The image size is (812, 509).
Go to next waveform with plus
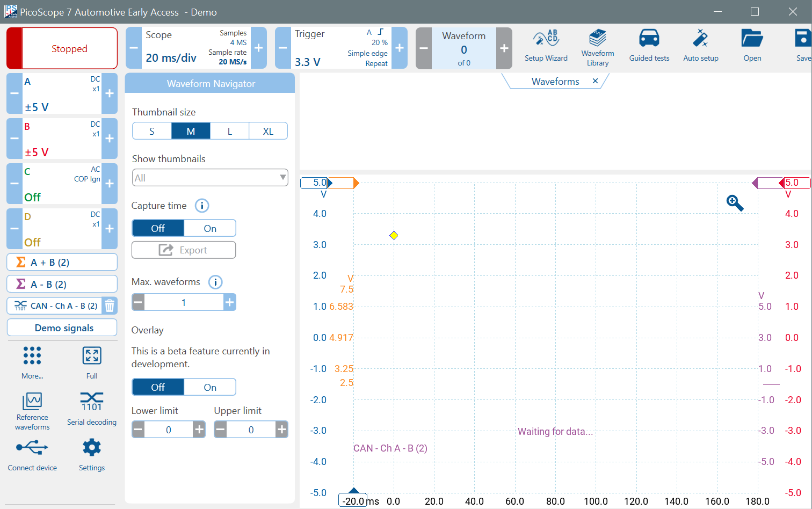pos(504,48)
